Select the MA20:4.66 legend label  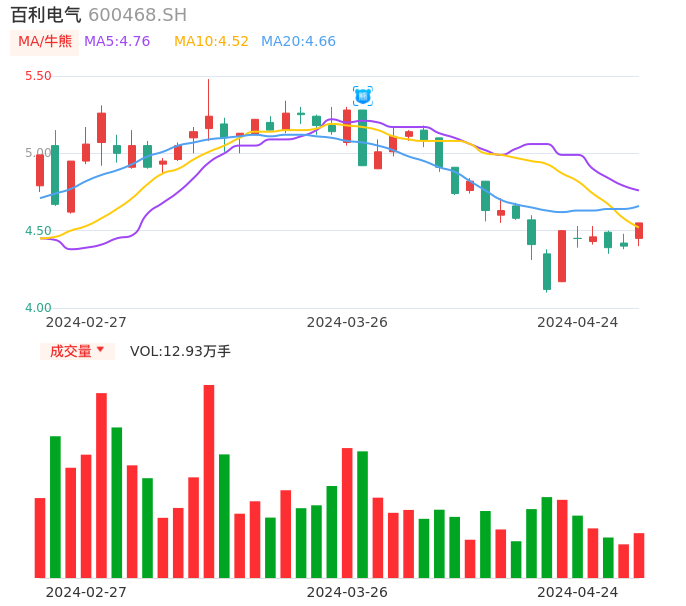point(298,41)
